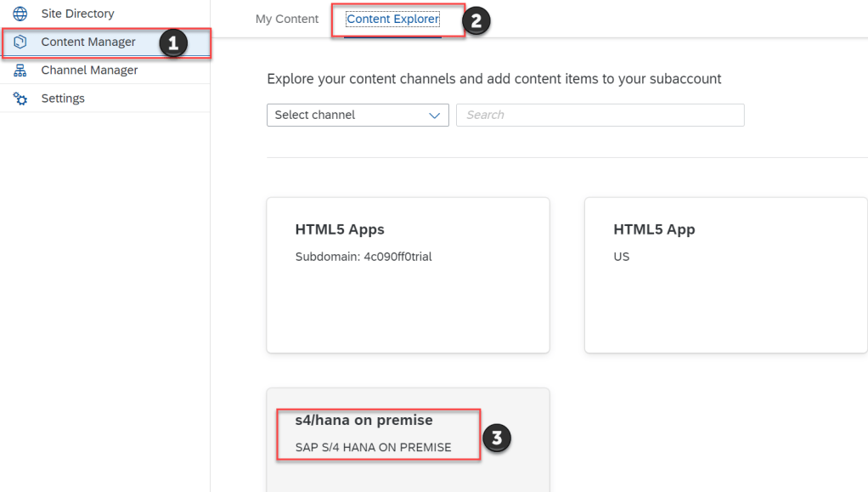The width and height of the screenshot is (868, 492).
Task: Click the Content Manager cube icon
Action: [20, 42]
